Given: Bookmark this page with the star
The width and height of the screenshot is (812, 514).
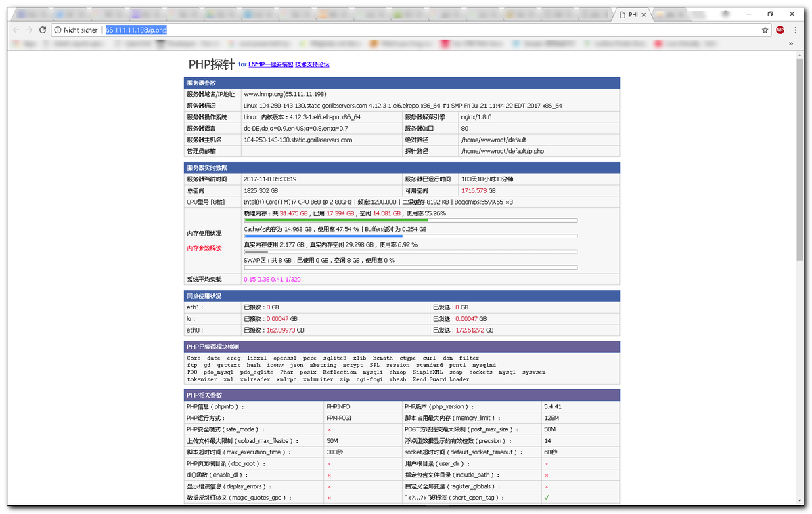Looking at the screenshot, I should coord(765,30).
